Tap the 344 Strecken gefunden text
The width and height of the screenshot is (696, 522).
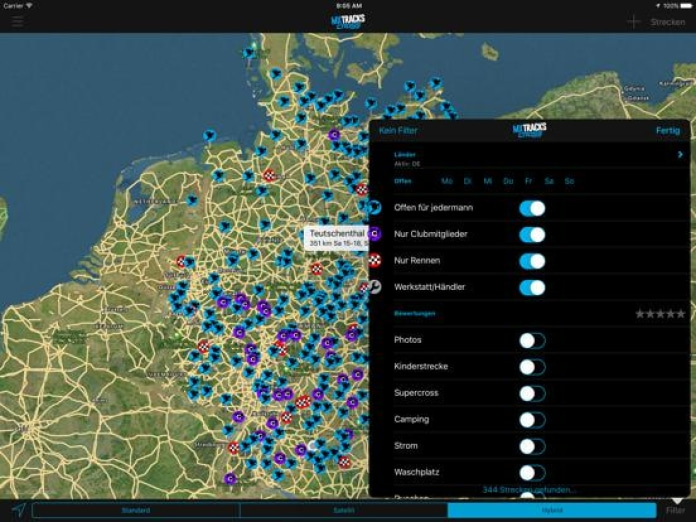[529, 490]
